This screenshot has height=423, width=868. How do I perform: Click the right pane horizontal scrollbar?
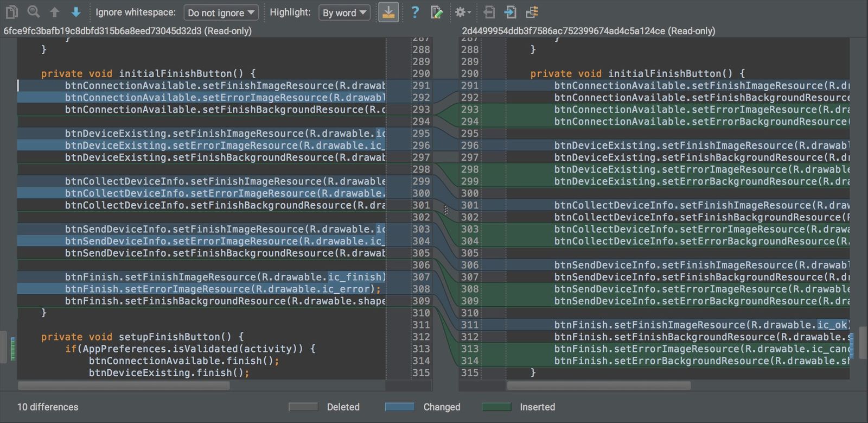click(599, 386)
